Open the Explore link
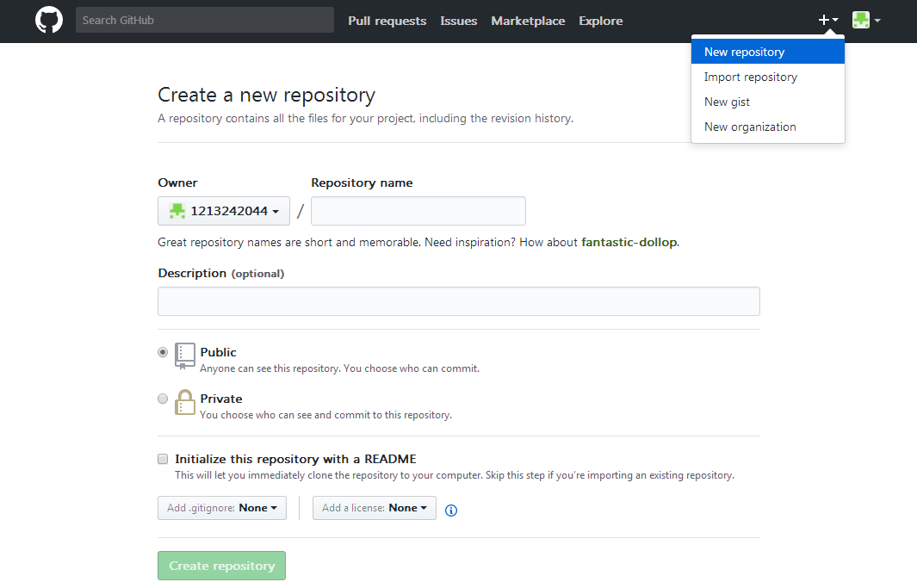The width and height of the screenshot is (917, 588). (601, 21)
